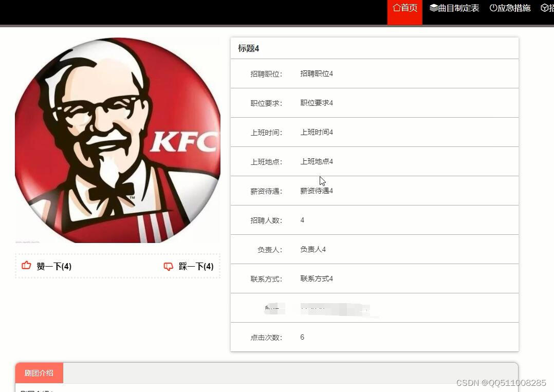554x392 pixels.
Task: Click the title 标题4
Action: click(248, 48)
